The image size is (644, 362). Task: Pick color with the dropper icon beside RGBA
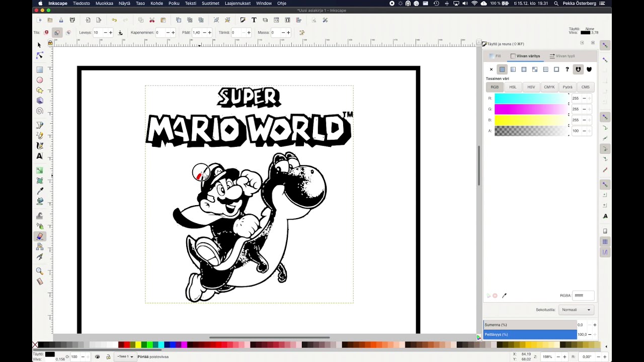pyautogui.click(x=504, y=296)
